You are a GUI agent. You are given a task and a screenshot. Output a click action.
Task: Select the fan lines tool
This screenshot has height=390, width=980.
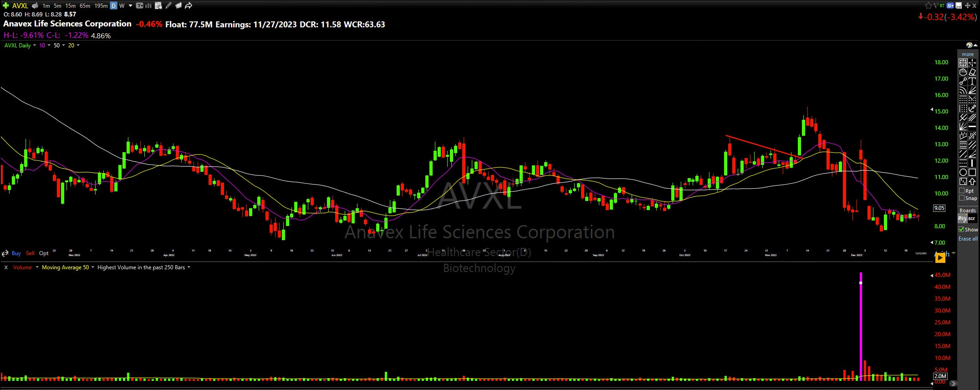pos(972,90)
